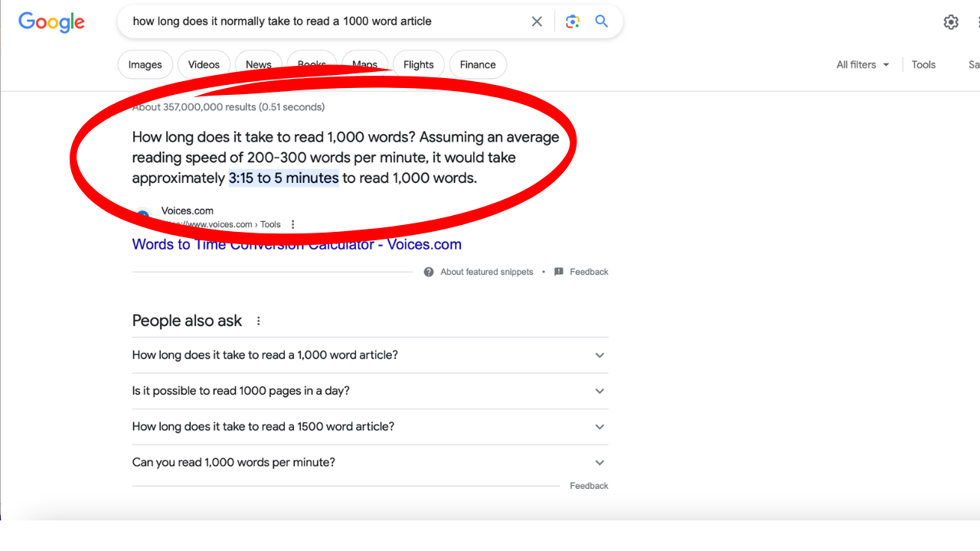Click the highlighted '3:15 to 5 minutes' text
This screenshot has height=551, width=980.
click(x=284, y=178)
